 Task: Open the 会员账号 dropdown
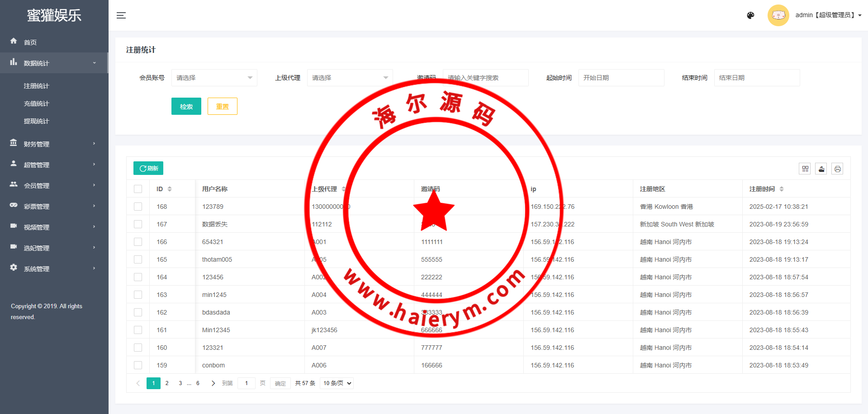[x=214, y=78]
